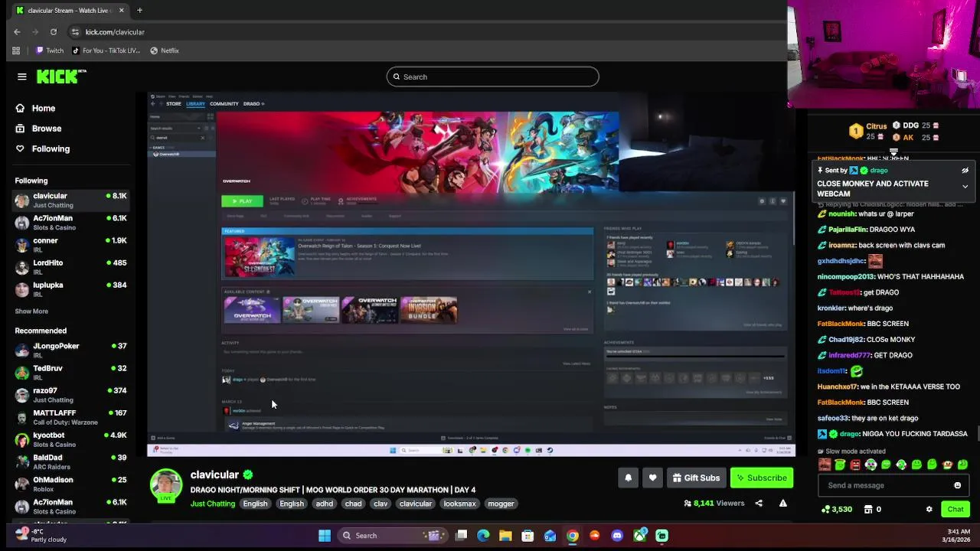
Task: Click the browser address bar URL
Action: pos(115,32)
